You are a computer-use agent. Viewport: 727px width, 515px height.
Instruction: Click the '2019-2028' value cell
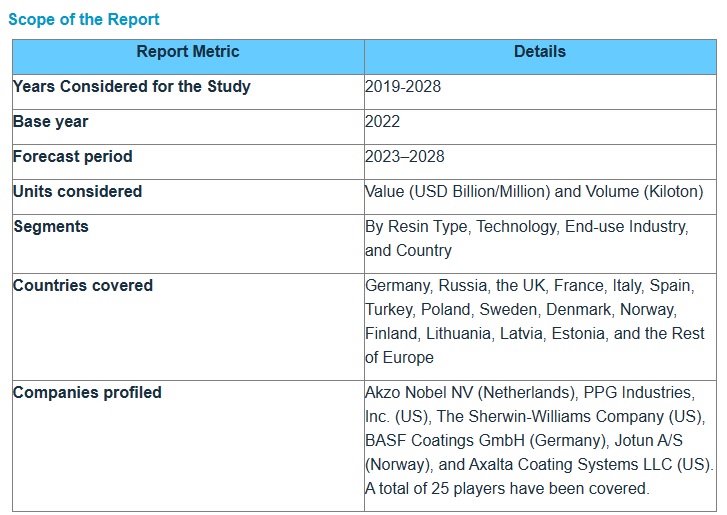click(x=403, y=87)
